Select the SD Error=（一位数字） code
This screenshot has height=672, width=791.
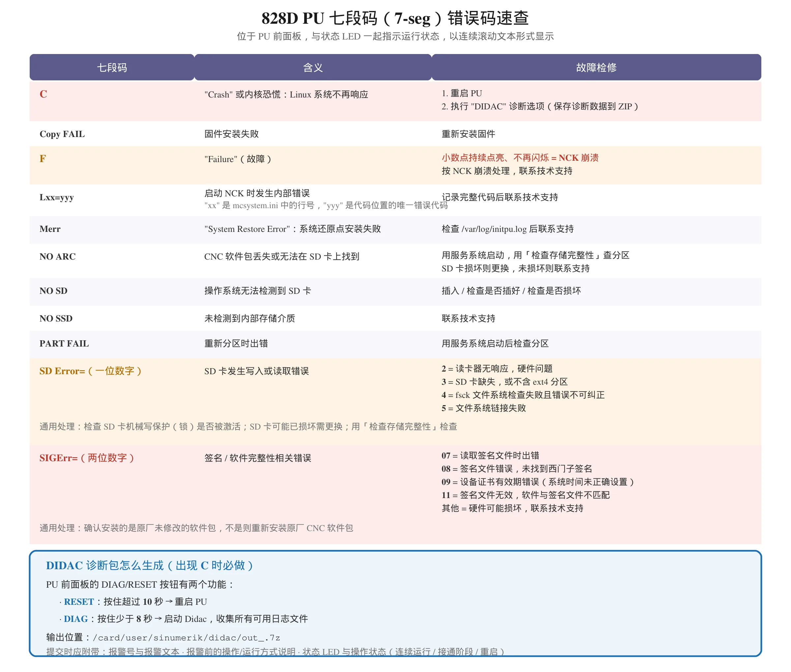[91, 371]
